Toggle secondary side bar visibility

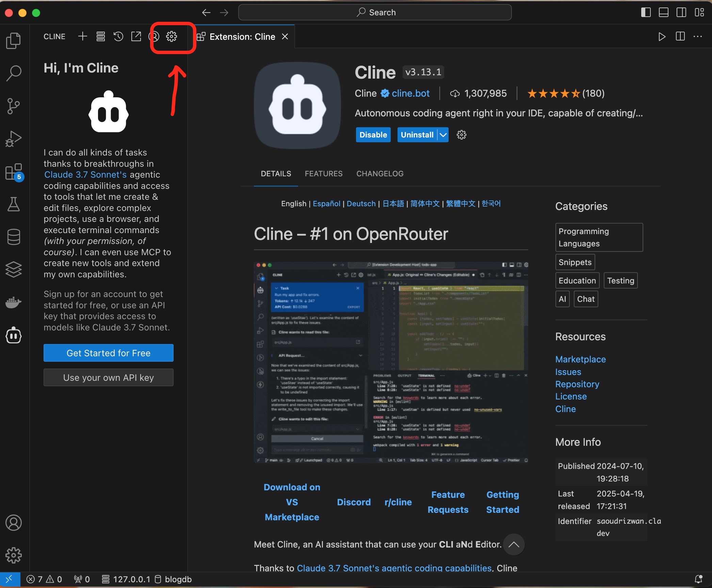point(681,13)
